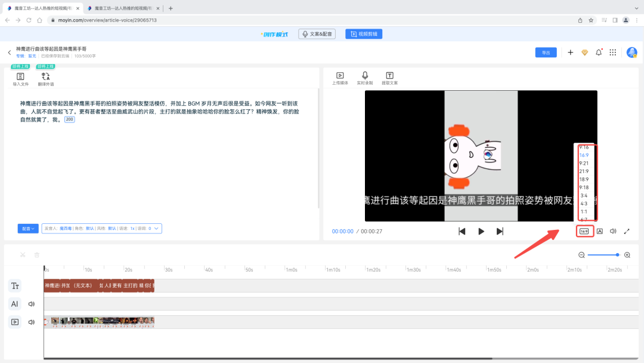The height and width of the screenshot is (363, 644).
Task: Click the back arrow beside the project title
Action: click(x=10, y=53)
